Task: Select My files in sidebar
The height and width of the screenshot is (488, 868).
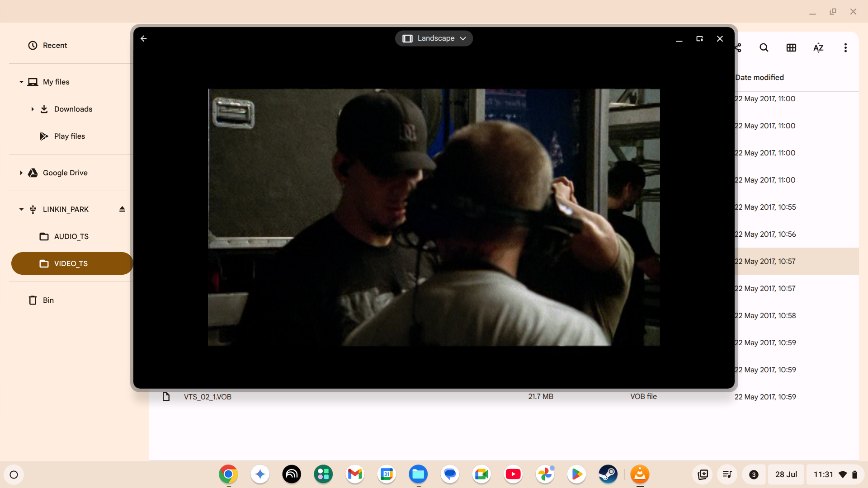Action: 56,82
